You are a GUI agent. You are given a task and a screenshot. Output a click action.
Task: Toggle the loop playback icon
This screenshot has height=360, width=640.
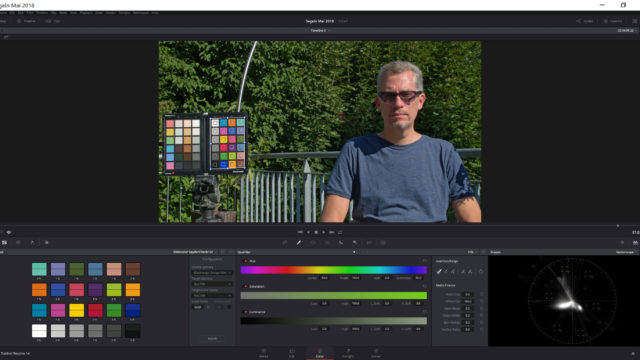(x=340, y=232)
